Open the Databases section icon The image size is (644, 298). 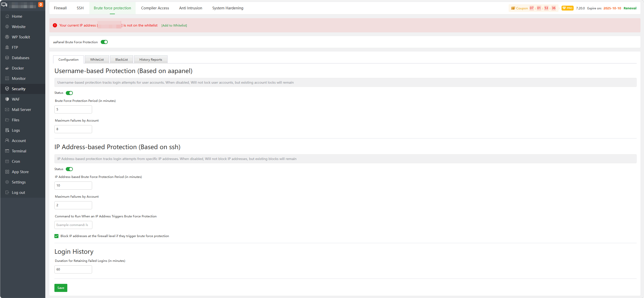[7, 58]
